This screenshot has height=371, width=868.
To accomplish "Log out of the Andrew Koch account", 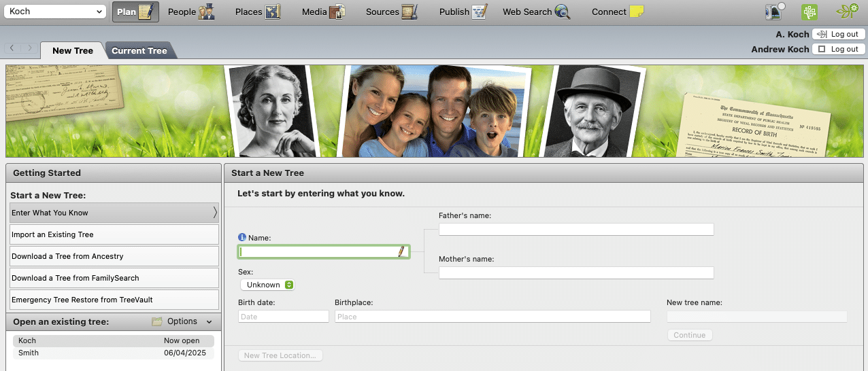I will click(838, 49).
